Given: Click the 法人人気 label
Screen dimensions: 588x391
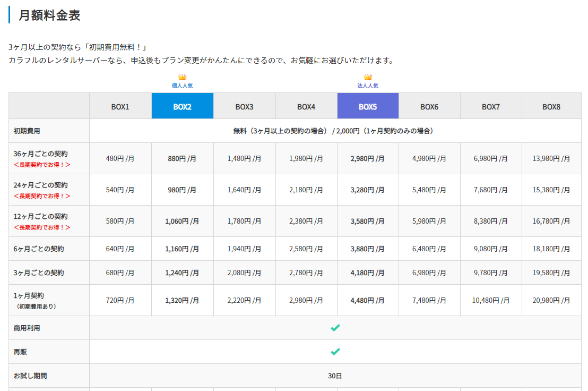Looking at the screenshot, I should (368, 86).
